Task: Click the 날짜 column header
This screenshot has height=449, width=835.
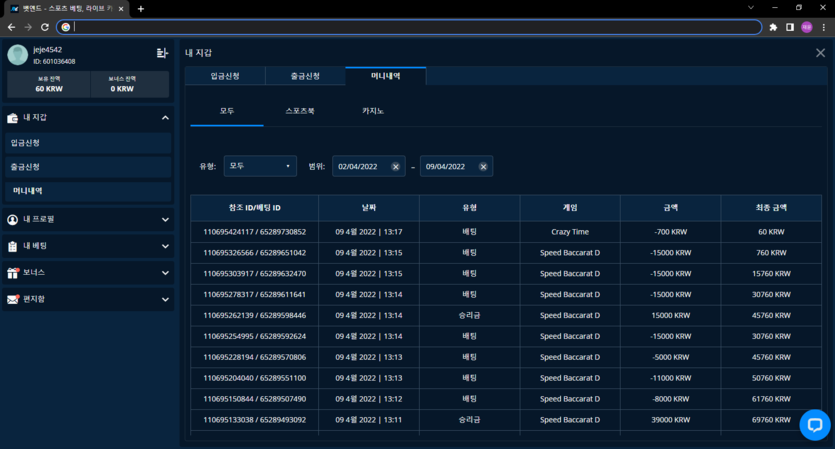Action: pyautogui.click(x=369, y=208)
